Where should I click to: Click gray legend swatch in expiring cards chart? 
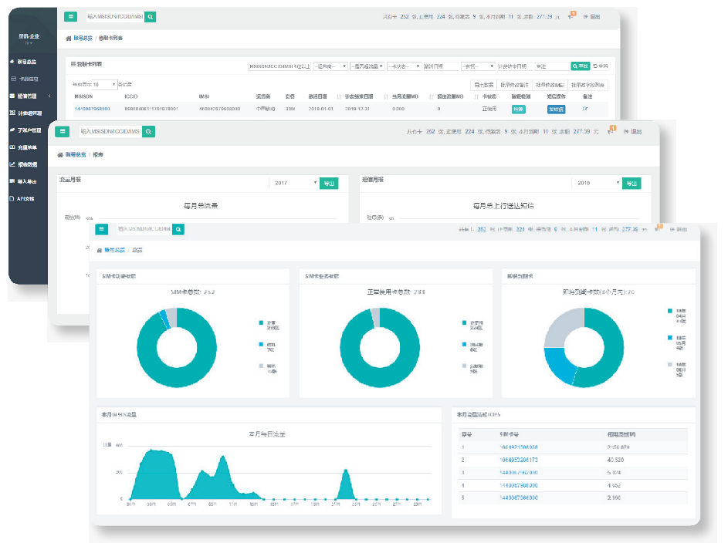pos(669,363)
